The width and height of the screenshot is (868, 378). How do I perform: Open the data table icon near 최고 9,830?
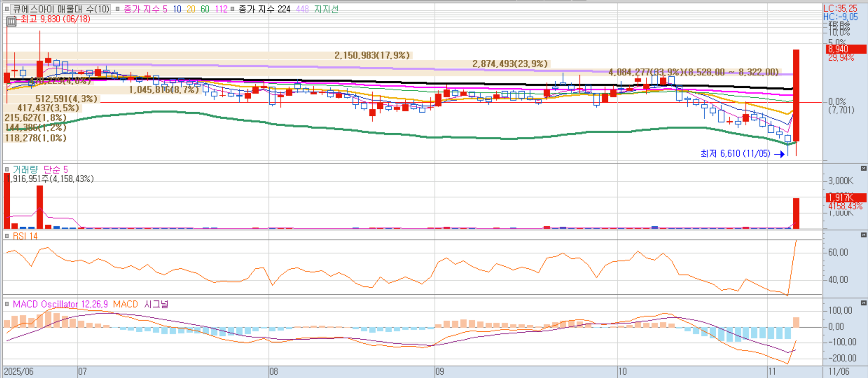coord(11,21)
